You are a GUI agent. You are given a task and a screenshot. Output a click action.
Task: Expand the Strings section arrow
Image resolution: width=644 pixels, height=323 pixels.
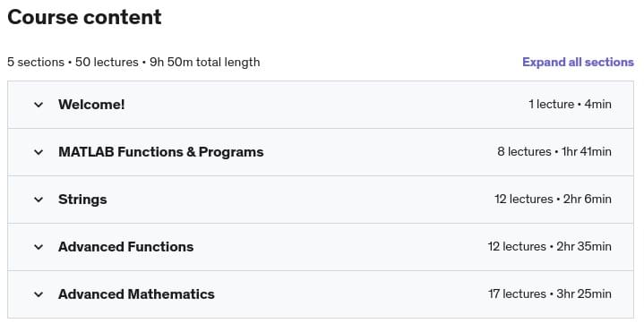39,200
